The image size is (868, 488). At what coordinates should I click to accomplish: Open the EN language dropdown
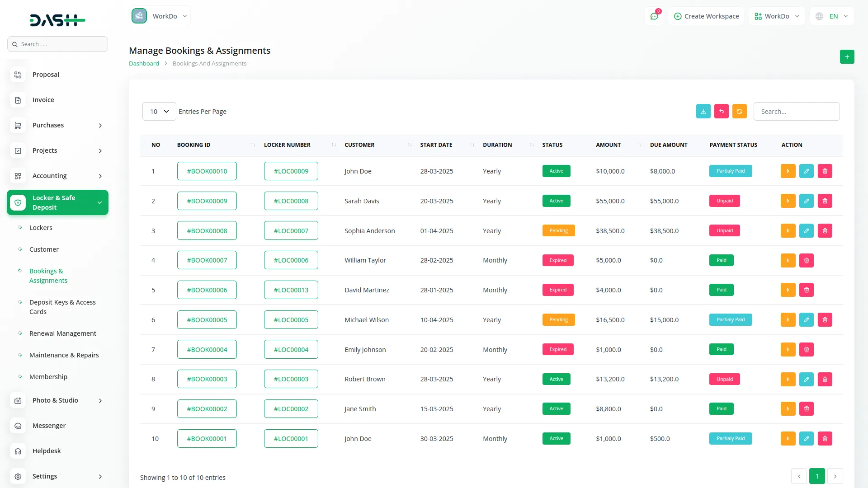[831, 16]
